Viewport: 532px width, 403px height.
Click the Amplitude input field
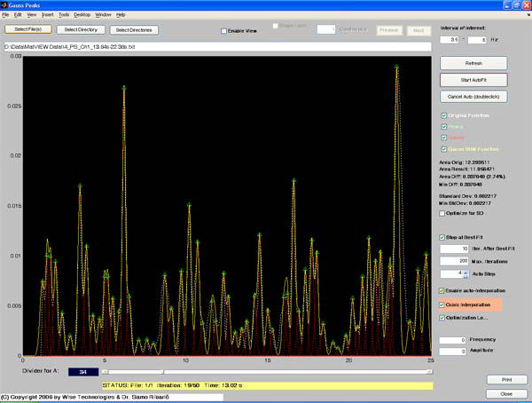(452, 352)
